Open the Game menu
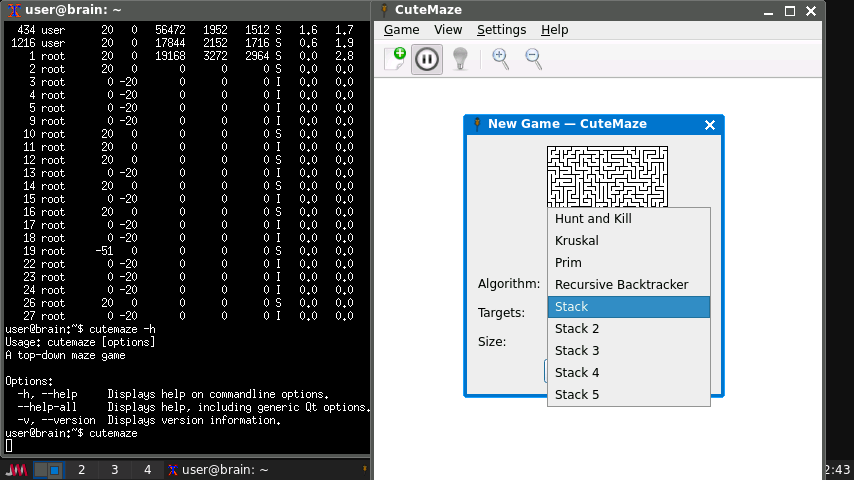 pos(401,30)
